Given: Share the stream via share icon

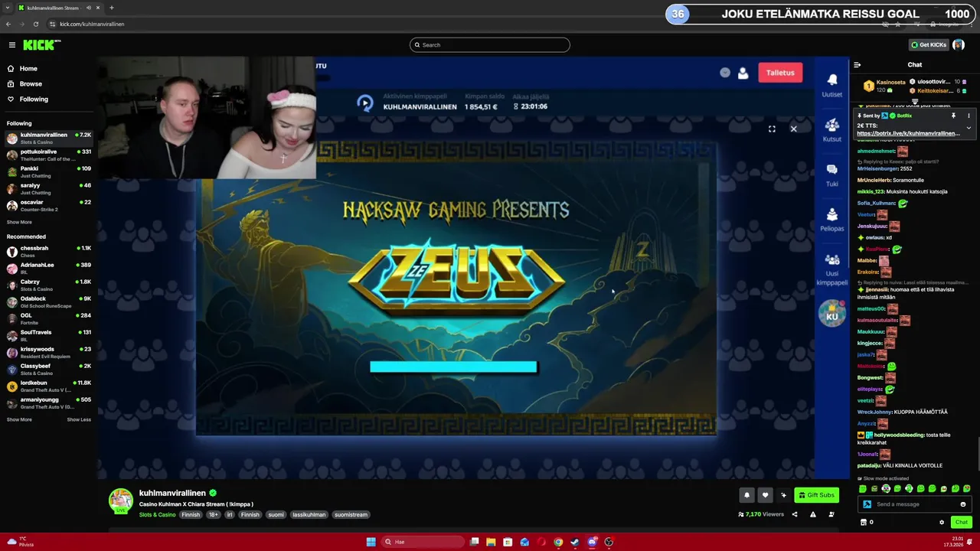Looking at the screenshot, I should point(795,514).
